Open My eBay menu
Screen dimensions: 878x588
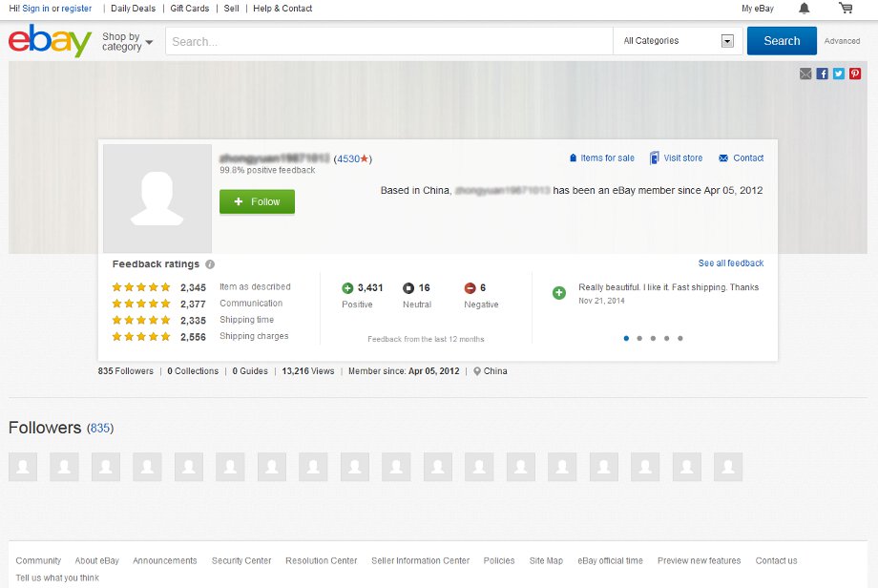[x=758, y=9]
